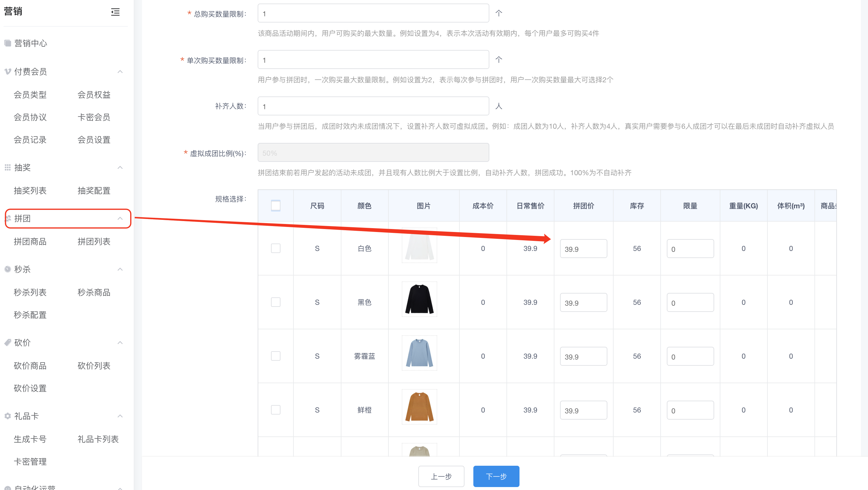The image size is (868, 490).
Task: Click the 砍价 tag icon
Action: point(7,342)
